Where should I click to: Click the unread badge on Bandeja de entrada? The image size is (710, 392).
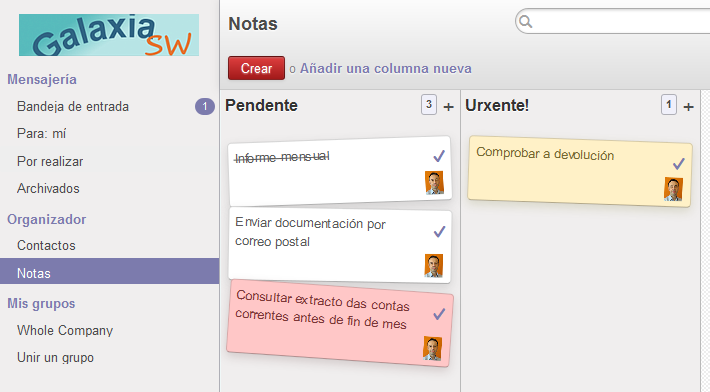(205, 106)
